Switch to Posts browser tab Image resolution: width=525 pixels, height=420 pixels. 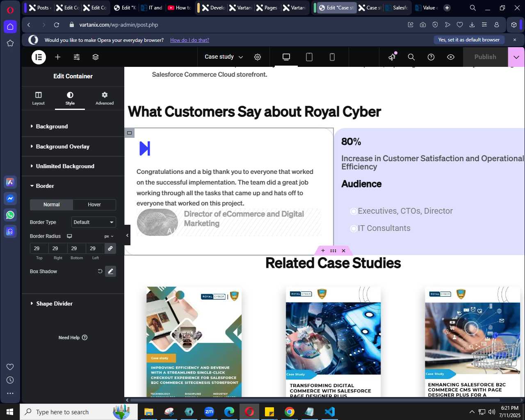(x=39, y=8)
